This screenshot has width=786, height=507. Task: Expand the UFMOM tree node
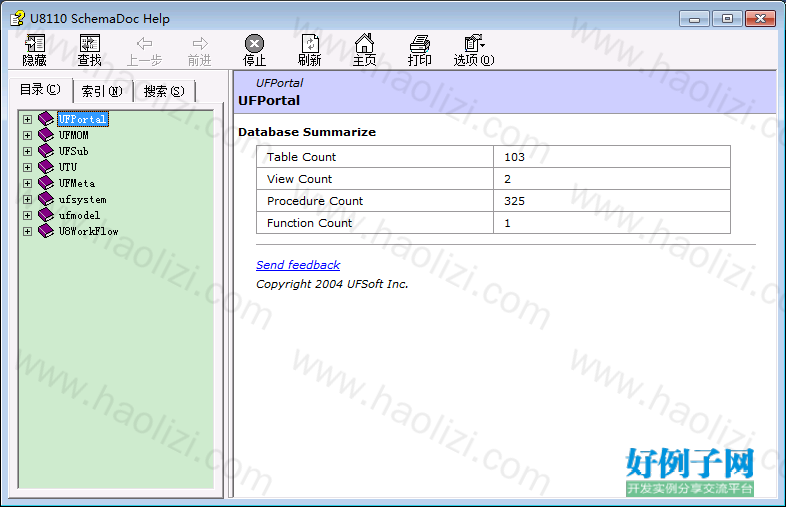28,135
